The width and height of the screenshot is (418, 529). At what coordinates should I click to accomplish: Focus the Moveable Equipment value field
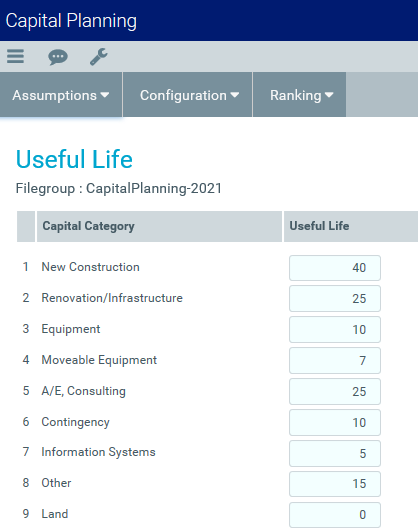[x=335, y=361]
